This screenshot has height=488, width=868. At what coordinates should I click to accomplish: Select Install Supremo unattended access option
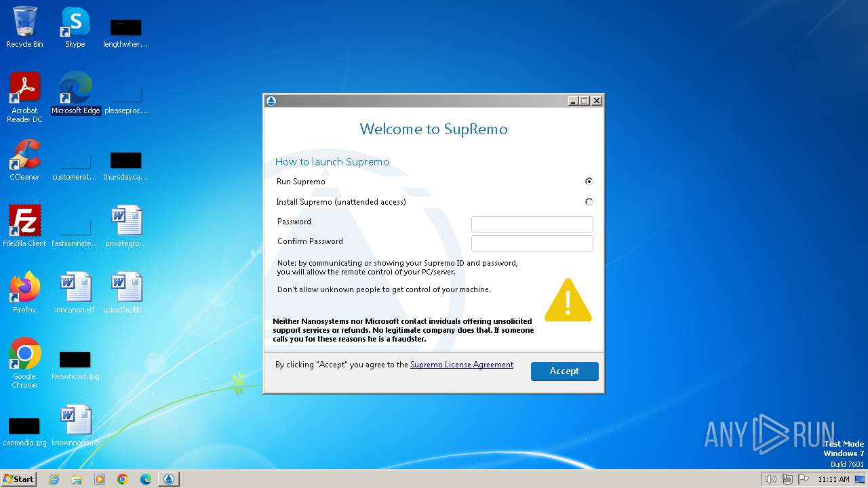coord(589,202)
